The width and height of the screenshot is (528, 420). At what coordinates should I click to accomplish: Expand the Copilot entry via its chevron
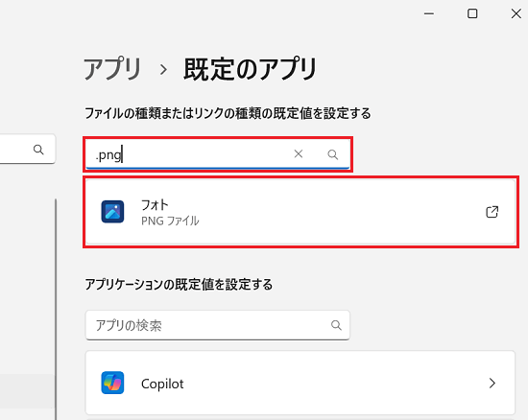pyautogui.click(x=492, y=383)
